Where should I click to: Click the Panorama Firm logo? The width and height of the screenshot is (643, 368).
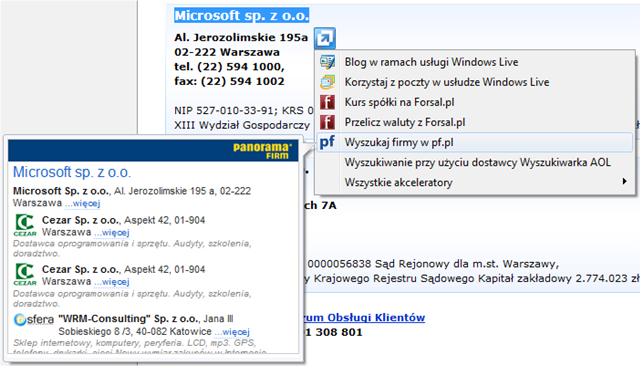(262, 151)
